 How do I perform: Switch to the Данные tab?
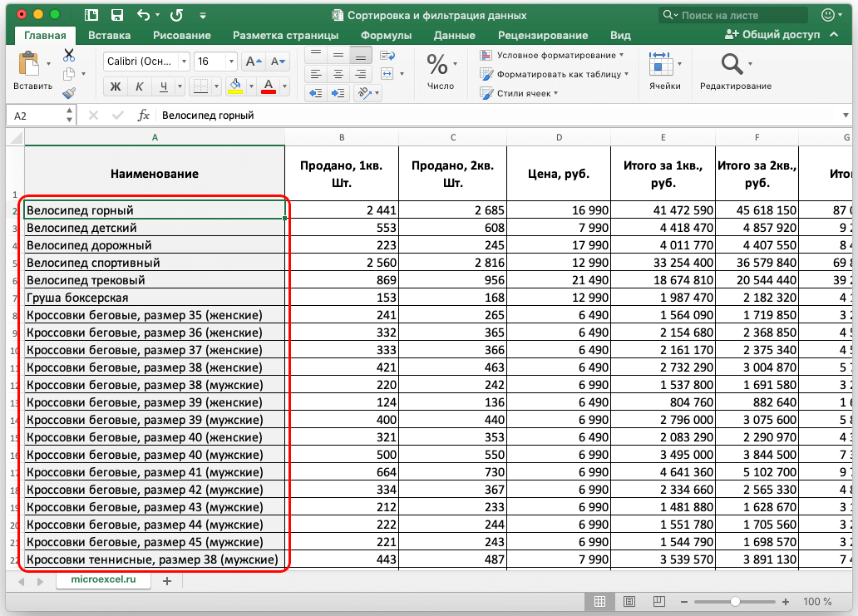[454, 35]
